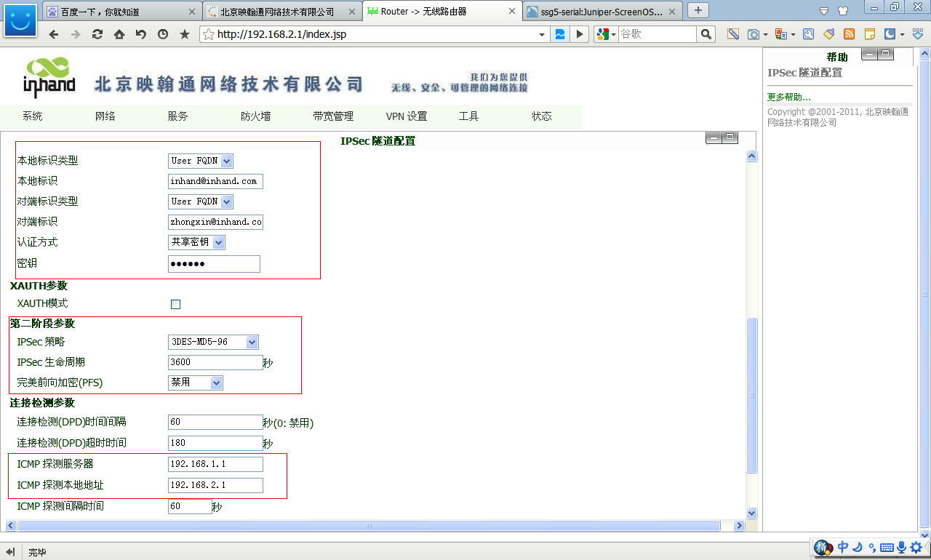Viewport: 931px width, 560px height.
Task: Click the page vertical scrollbar down arrow
Action: (x=751, y=513)
